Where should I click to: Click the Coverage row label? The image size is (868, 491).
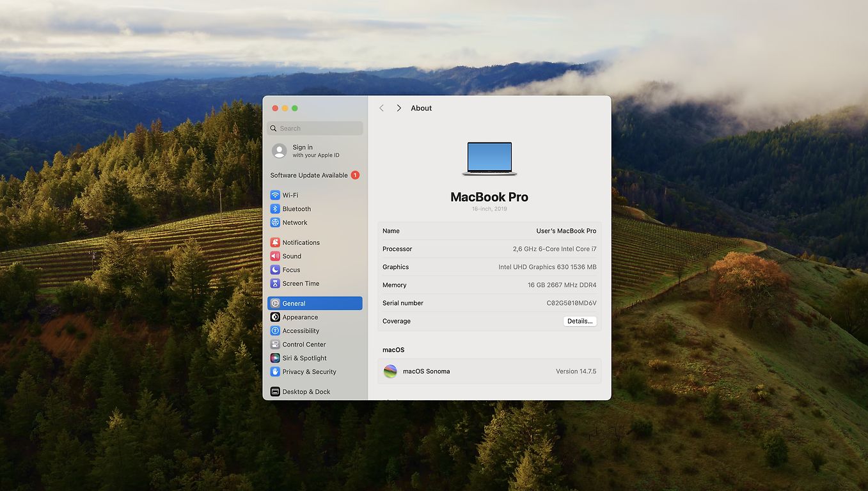[x=397, y=321]
